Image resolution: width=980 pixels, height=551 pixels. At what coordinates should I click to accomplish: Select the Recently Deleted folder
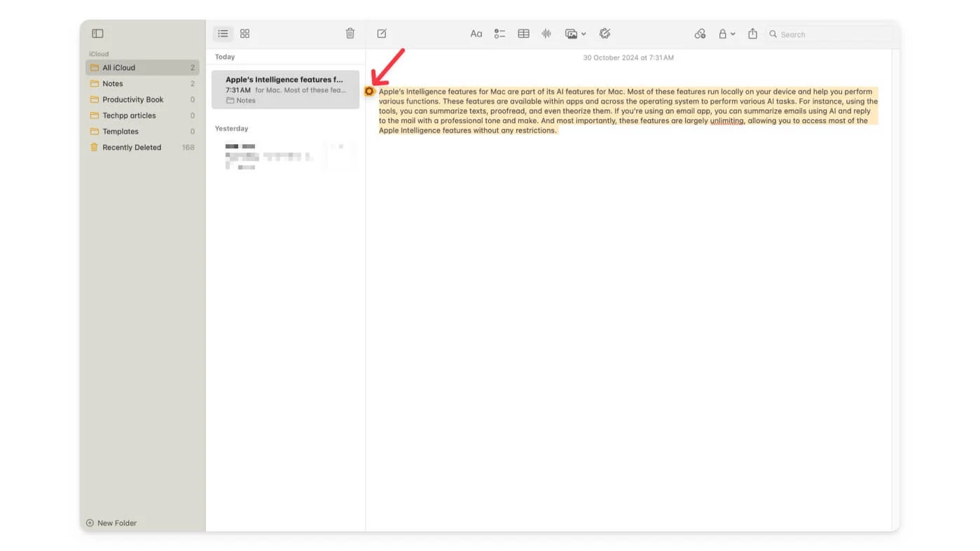pyautogui.click(x=132, y=148)
